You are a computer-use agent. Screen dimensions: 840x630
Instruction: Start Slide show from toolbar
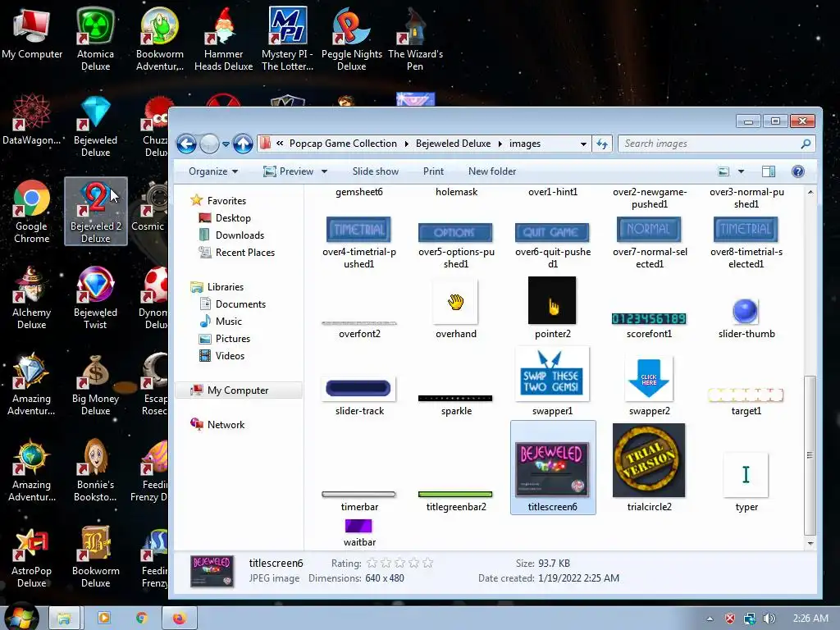[376, 171]
